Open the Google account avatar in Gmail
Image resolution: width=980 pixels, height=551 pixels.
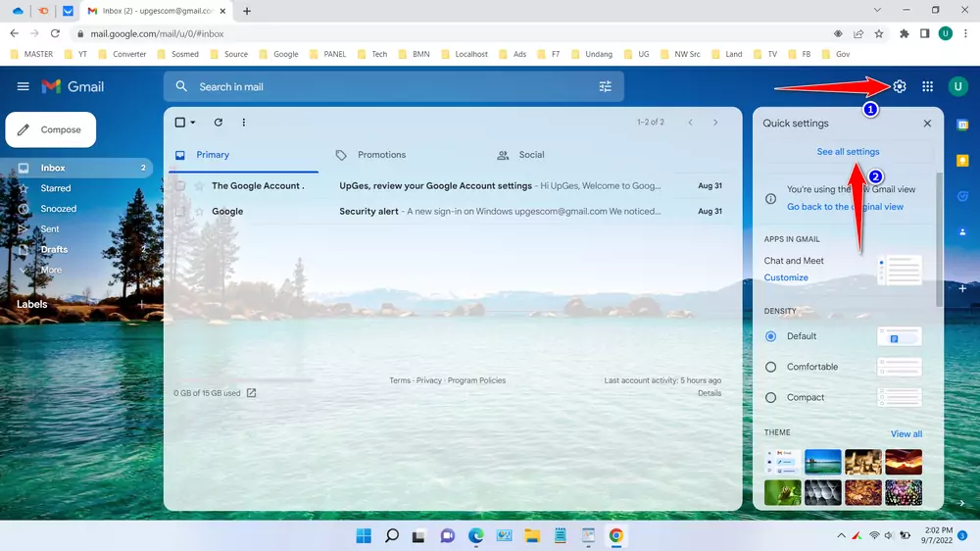coord(957,86)
